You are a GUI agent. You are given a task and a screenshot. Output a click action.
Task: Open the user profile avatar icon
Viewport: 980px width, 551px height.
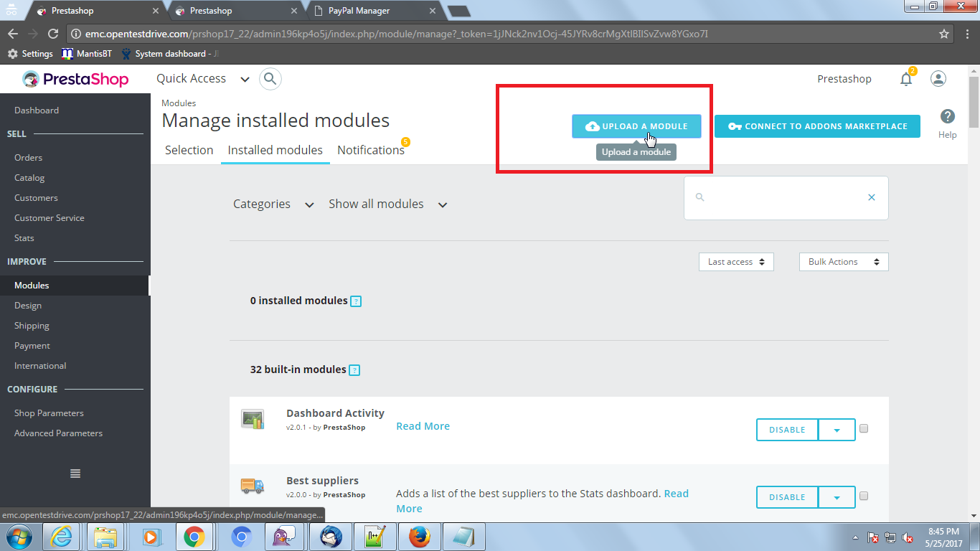[938, 79]
